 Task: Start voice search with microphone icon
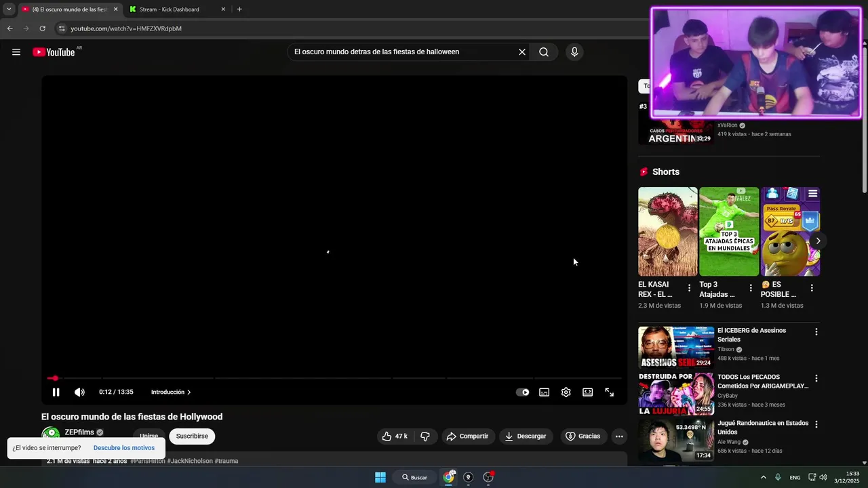coord(574,52)
